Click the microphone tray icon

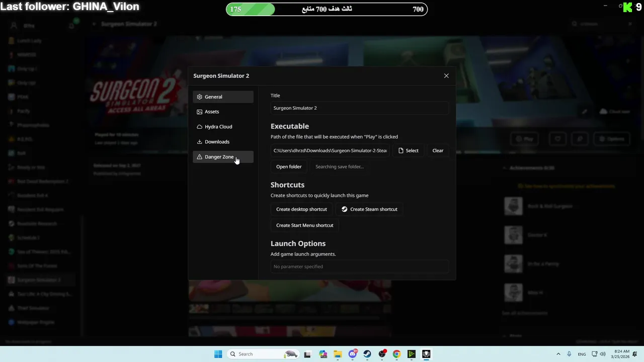[x=569, y=354]
